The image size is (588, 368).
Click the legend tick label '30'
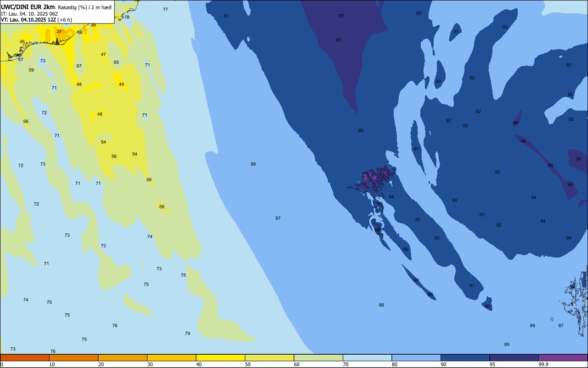click(x=150, y=364)
